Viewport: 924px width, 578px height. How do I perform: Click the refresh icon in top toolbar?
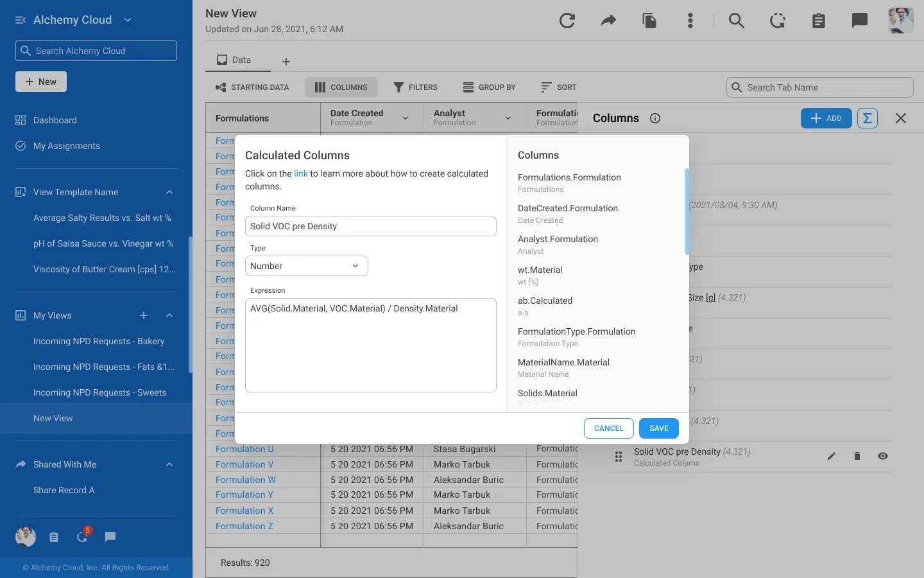[x=567, y=21]
